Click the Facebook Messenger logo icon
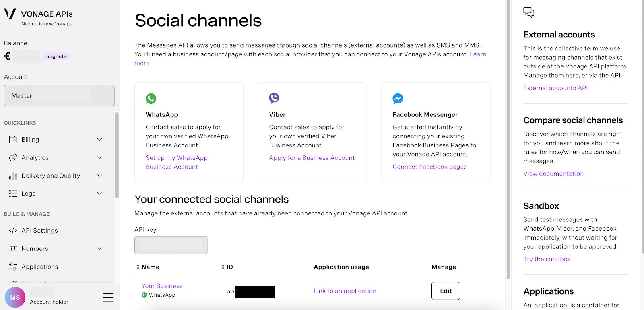This screenshot has height=310, width=644. 398,99
